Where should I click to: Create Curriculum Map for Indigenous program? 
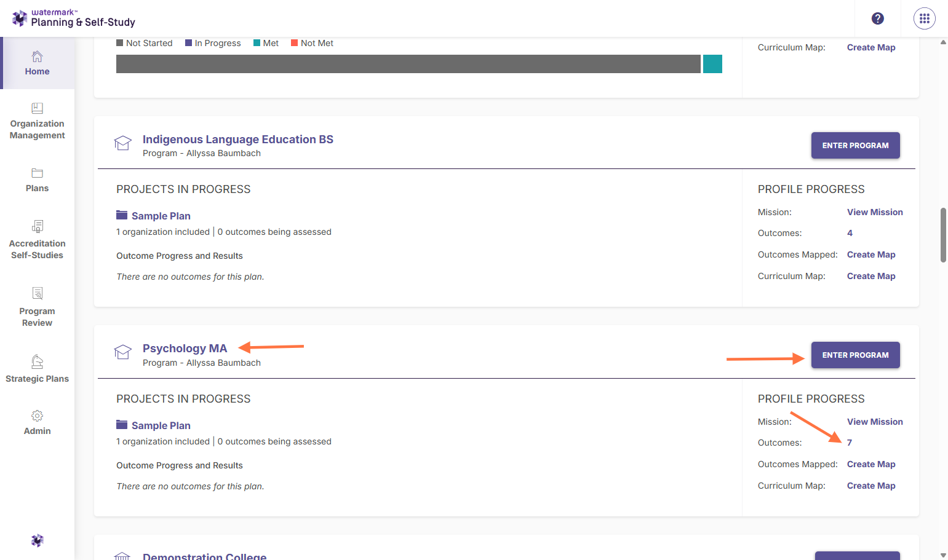tap(871, 276)
